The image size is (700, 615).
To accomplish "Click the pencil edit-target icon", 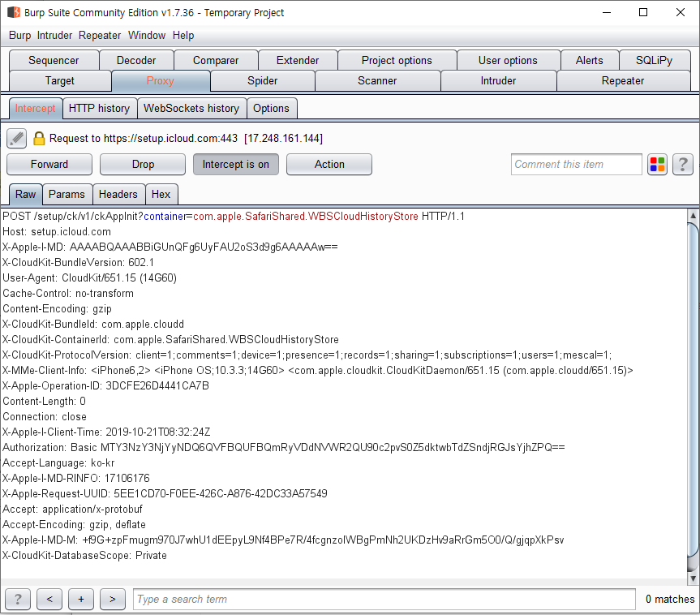I will click(x=17, y=139).
